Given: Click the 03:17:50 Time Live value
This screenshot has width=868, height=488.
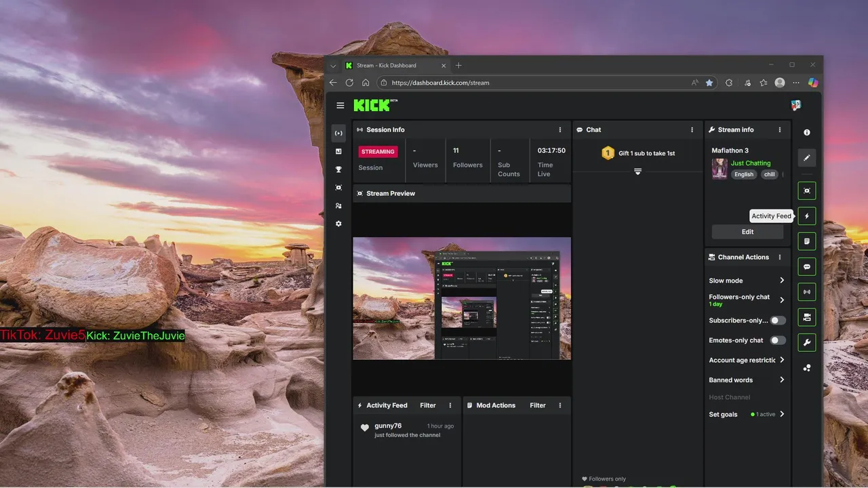Looking at the screenshot, I should [551, 150].
